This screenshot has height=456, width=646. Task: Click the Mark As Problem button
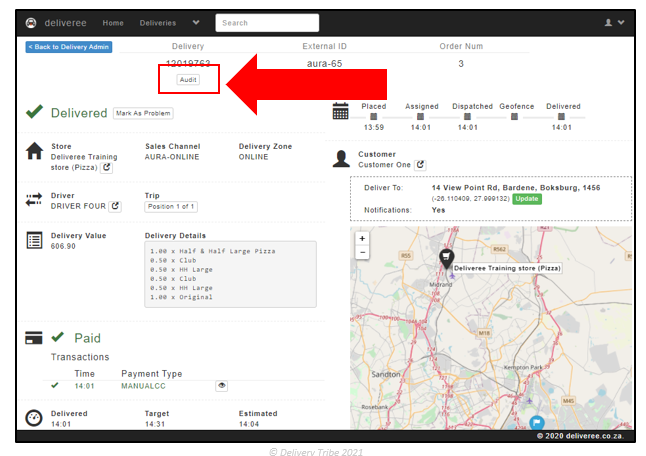[143, 113]
